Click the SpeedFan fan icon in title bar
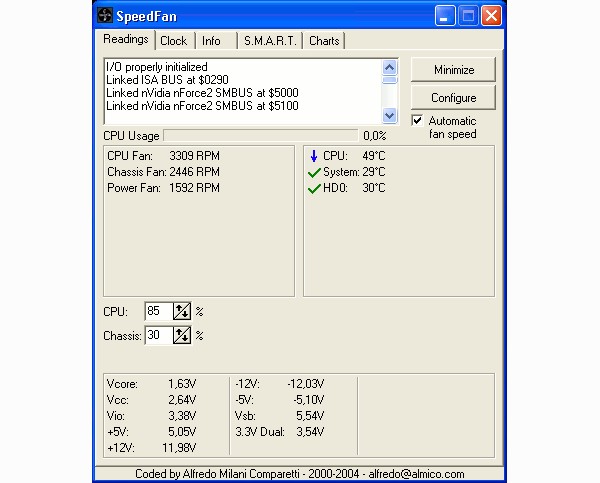Viewport: 600px width, 483px height. coord(104,16)
